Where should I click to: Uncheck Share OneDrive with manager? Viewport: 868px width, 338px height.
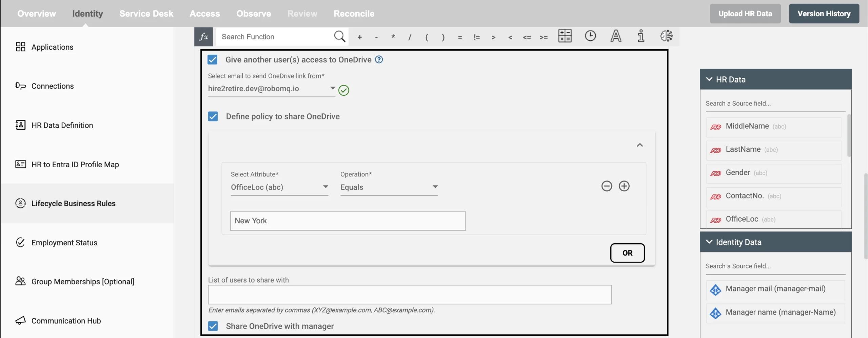coord(213,326)
